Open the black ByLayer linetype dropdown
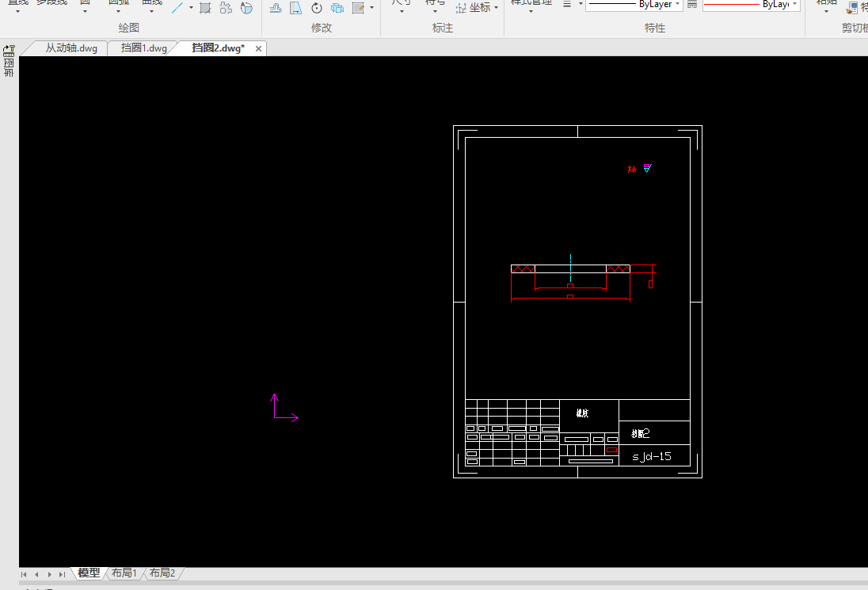868x590 pixels. click(x=634, y=5)
